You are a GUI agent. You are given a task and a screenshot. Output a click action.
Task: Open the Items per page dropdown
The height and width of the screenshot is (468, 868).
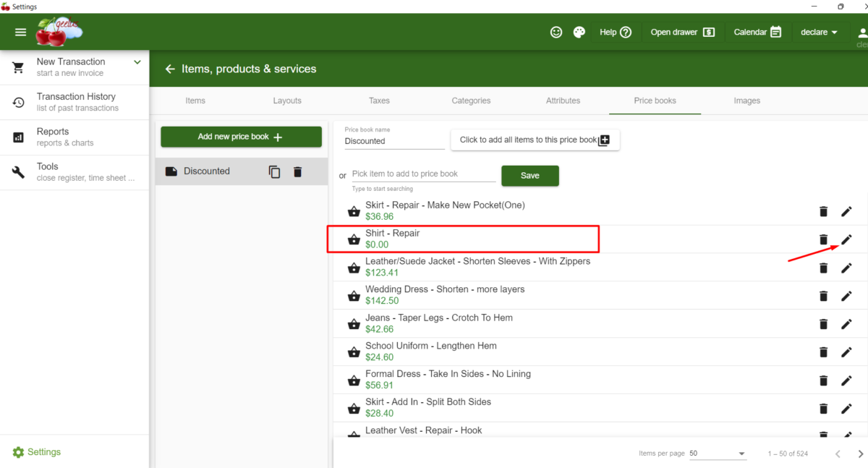coord(718,453)
